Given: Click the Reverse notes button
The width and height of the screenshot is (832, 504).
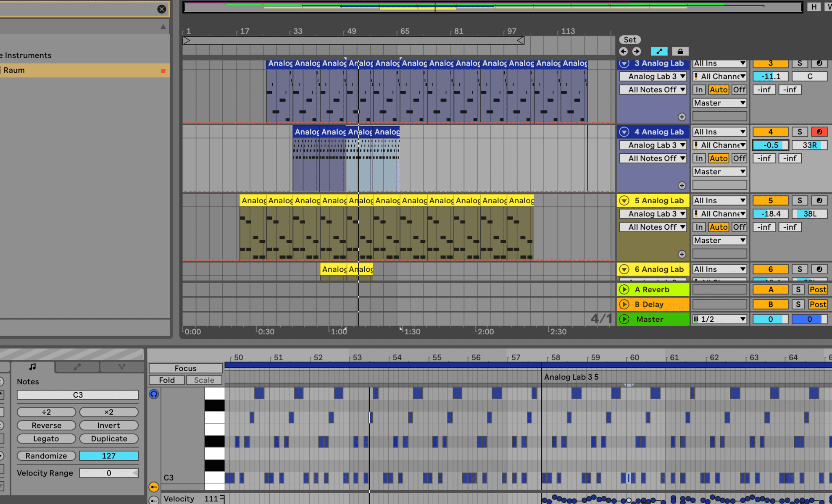Looking at the screenshot, I should (x=46, y=425).
